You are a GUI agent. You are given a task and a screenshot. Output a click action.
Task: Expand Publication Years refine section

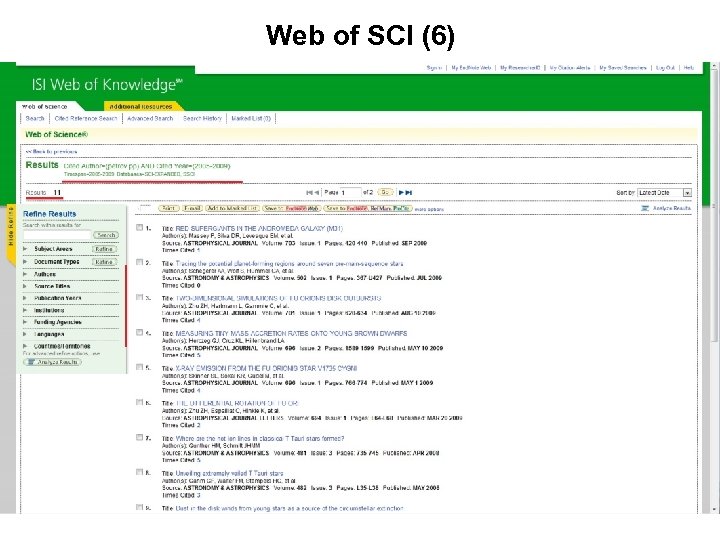pos(25,298)
